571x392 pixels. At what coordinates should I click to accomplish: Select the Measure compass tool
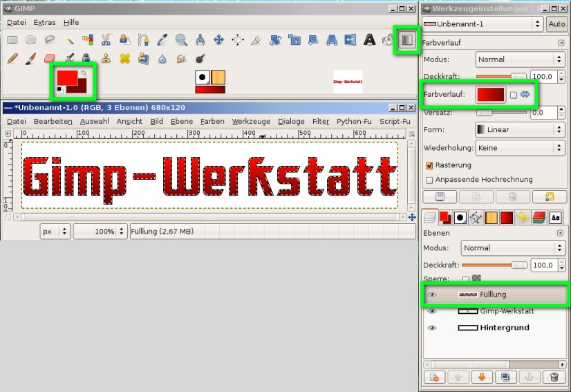[200, 39]
